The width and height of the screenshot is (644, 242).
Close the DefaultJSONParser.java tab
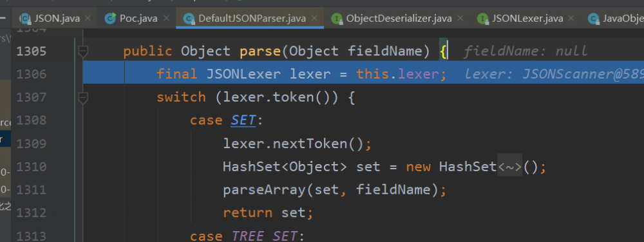pyautogui.click(x=314, y=19)
